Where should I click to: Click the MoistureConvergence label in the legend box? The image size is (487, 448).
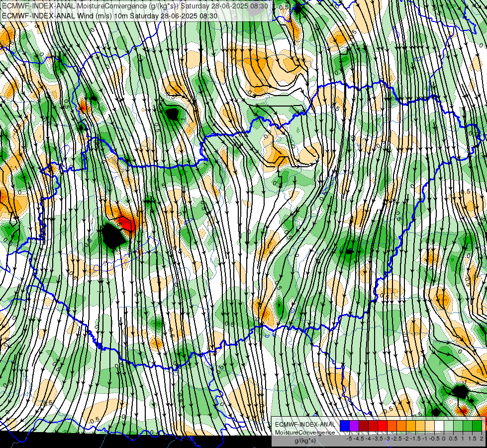click(305, 433)
